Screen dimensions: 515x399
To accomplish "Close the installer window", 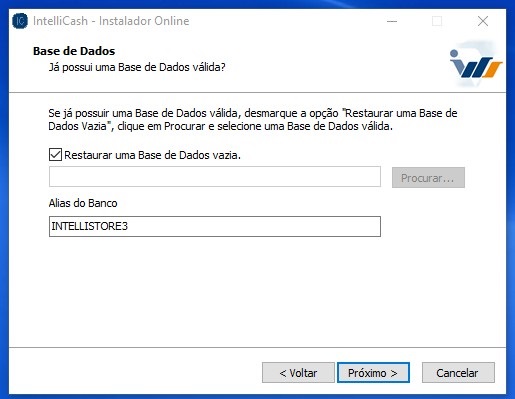I will pyautogui.click(x=483, y=21).
